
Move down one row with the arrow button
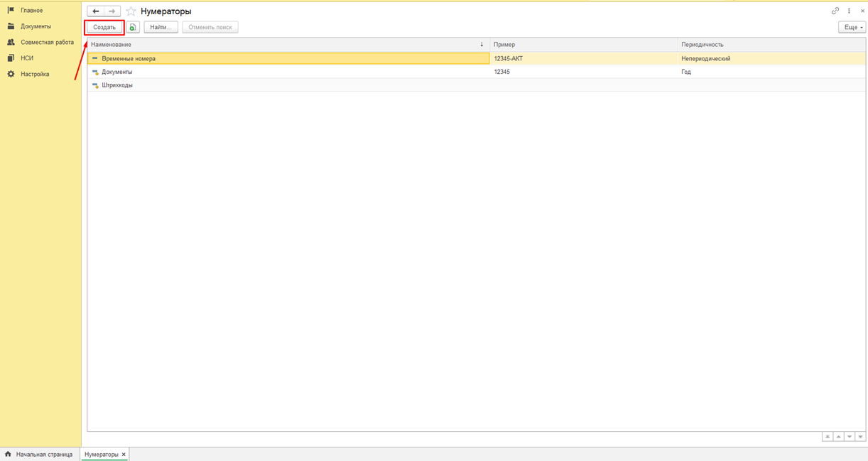[850, 437]
